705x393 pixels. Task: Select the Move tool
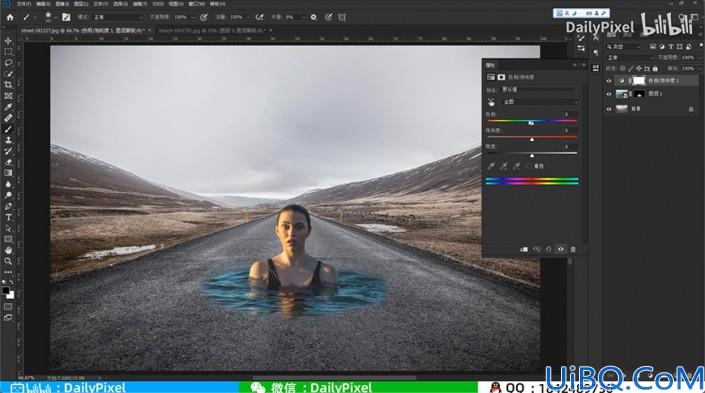[8, 40]
